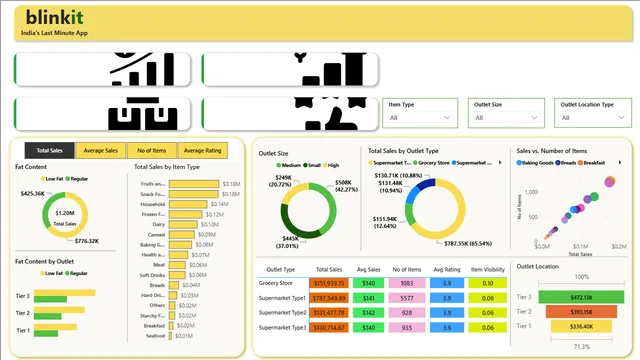Select Grocery Store legend in Outlet Type chart
The height and width of the screenshot is (360, 640).
(x=431, y=162)
